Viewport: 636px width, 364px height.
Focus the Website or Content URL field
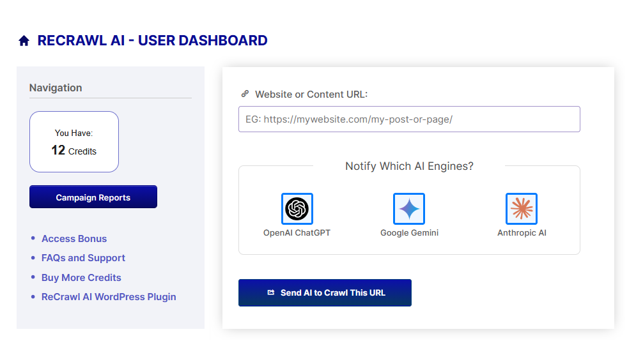(409, 119)
